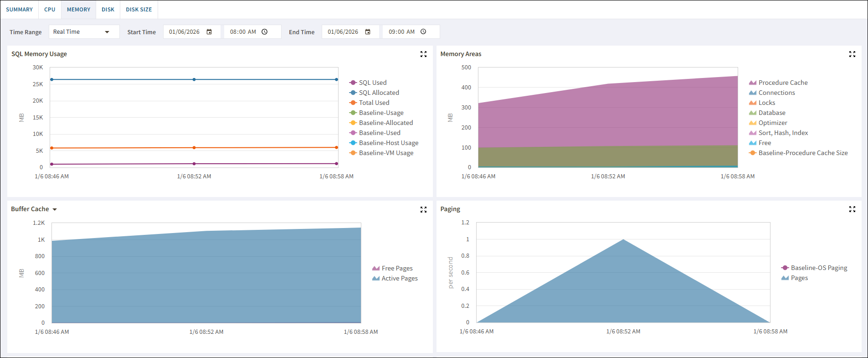868x358 pixels.
Task: Click the SQL Memory Usage panel title
Action: [39, 54]
